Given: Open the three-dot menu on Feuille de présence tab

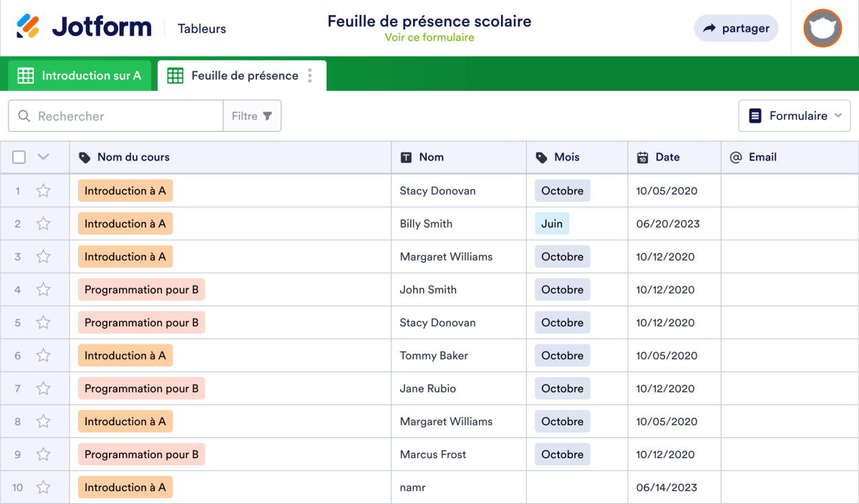Looking at the screenshot, I should click(x=310, y=75).
